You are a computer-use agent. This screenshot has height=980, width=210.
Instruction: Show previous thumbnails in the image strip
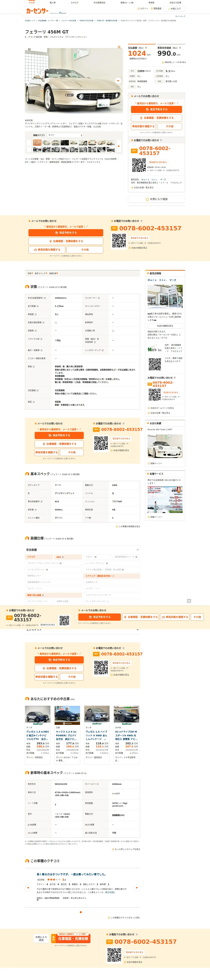click(29, 146)
